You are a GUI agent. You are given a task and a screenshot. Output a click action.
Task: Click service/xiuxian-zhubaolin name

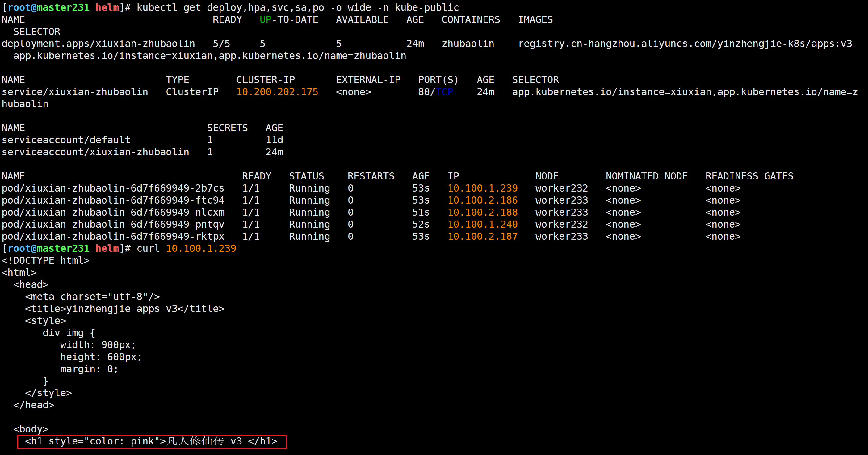click(75, 92)
